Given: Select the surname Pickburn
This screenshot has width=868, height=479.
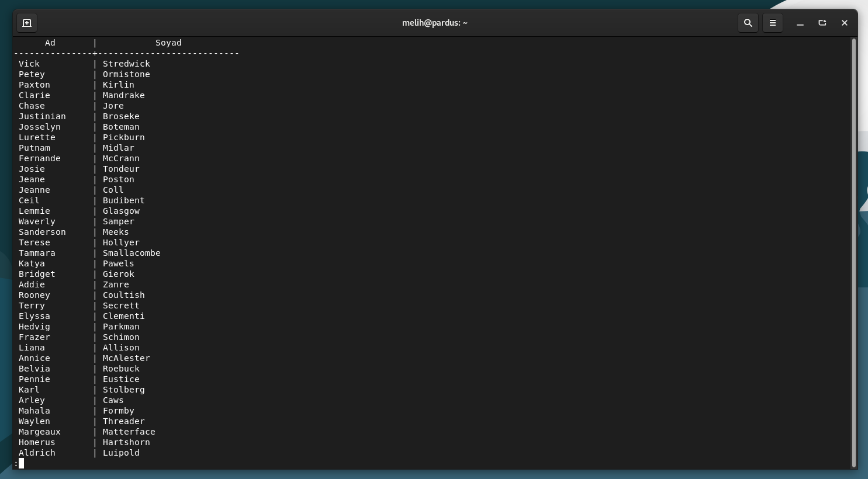Looking at the screenshot, I should tap(124, 137).
